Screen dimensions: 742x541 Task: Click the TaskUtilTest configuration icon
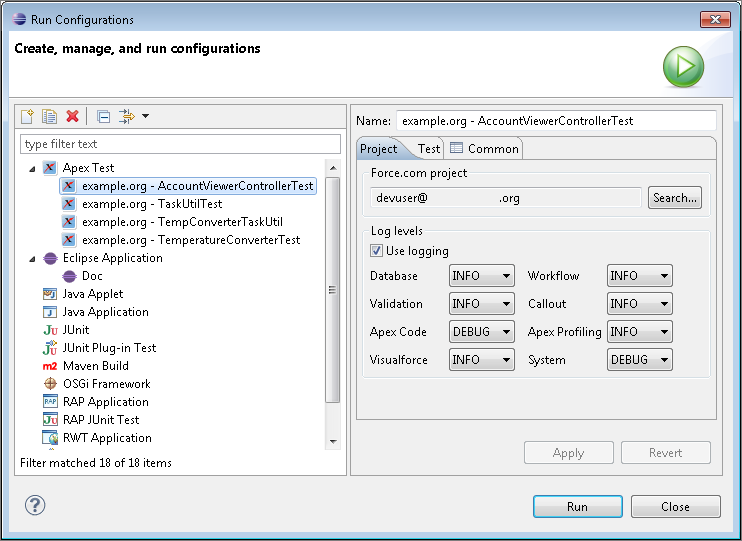[69, 204]
